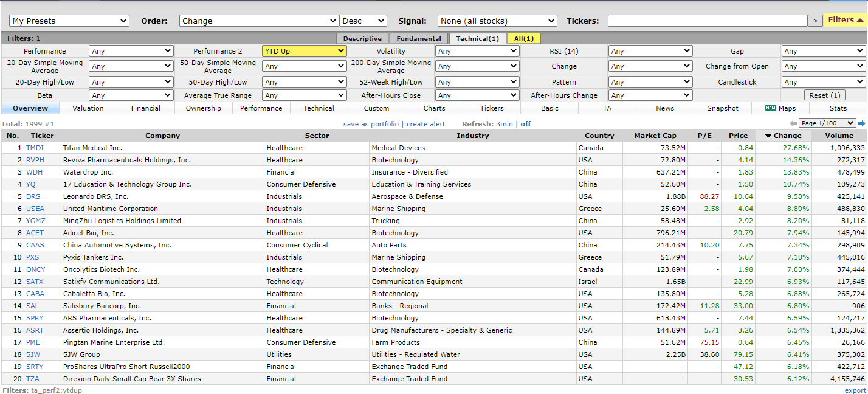The width and height of the screenshot is (868, 394).
Task: Sort by the Volume column header
Action: click(839, 136)
